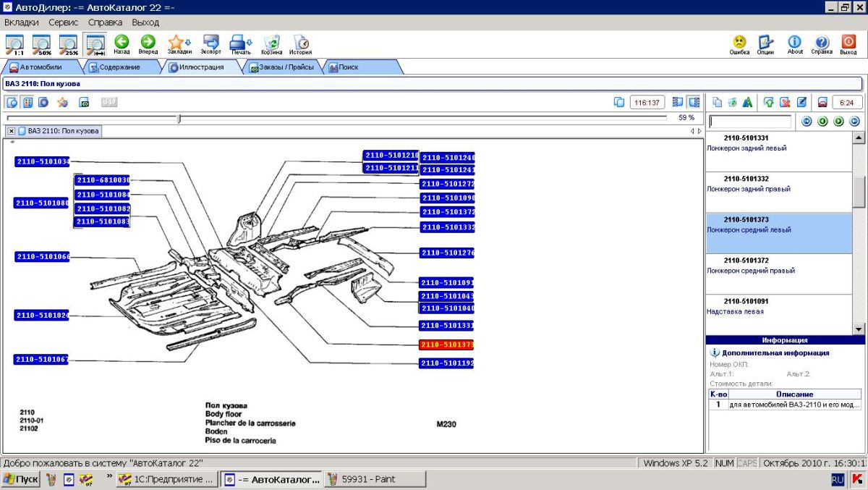
Task: Set illustration zoom to 1:1
Action: [14, 45]
